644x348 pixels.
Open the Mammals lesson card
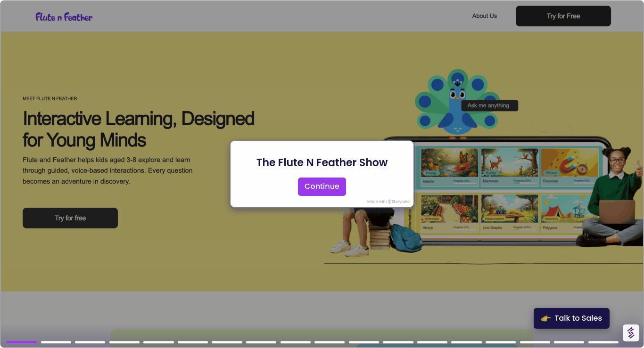510,167
